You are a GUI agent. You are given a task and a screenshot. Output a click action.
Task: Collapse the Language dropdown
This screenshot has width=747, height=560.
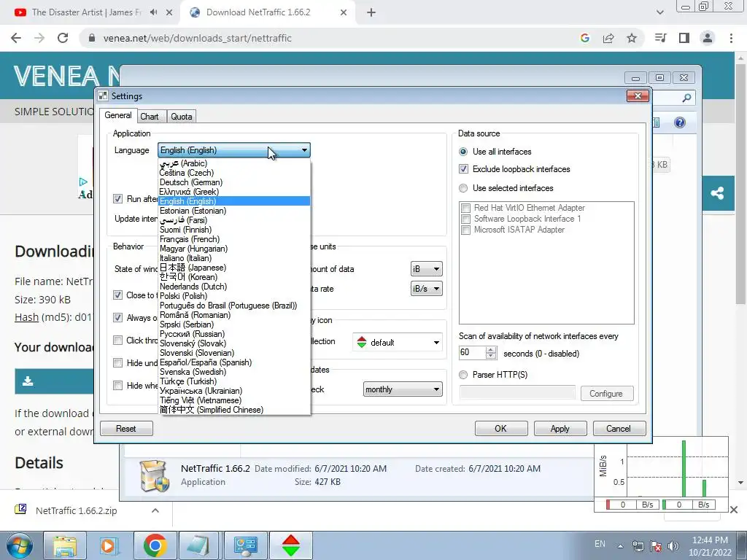click(304, 150)
